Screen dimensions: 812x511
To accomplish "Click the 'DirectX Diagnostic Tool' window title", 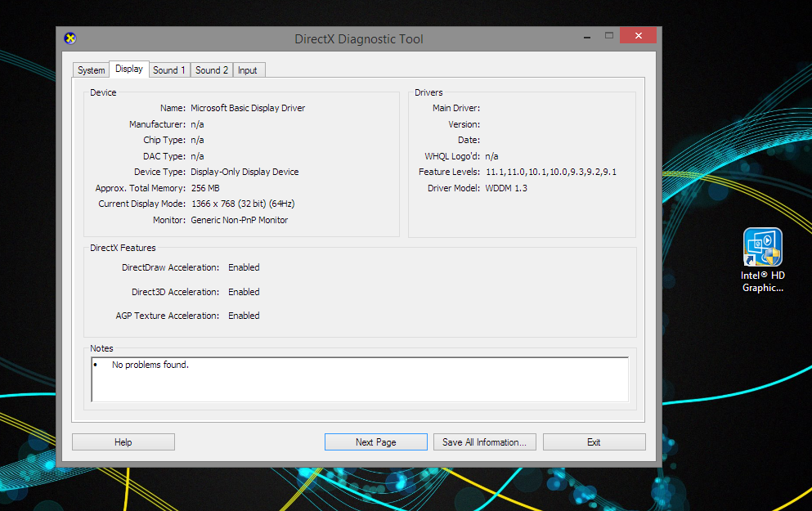I will pyautogui.click(x=359, y=38).
